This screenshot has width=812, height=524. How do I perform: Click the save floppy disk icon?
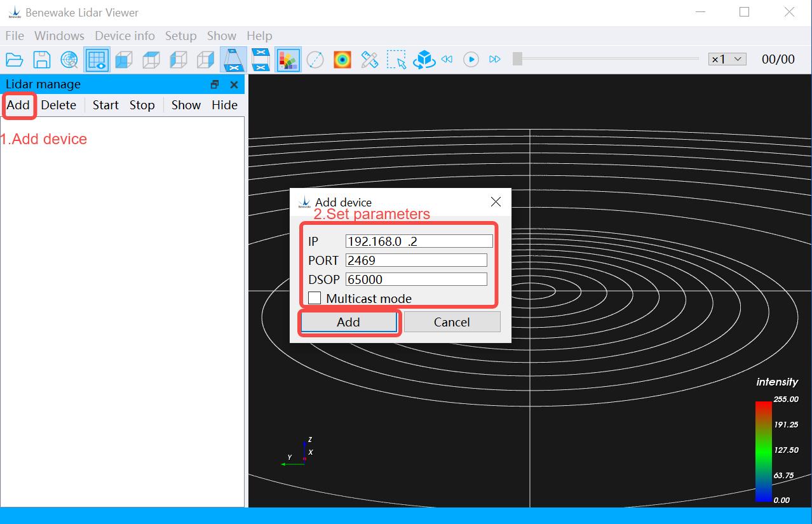(x=42, y=60)
